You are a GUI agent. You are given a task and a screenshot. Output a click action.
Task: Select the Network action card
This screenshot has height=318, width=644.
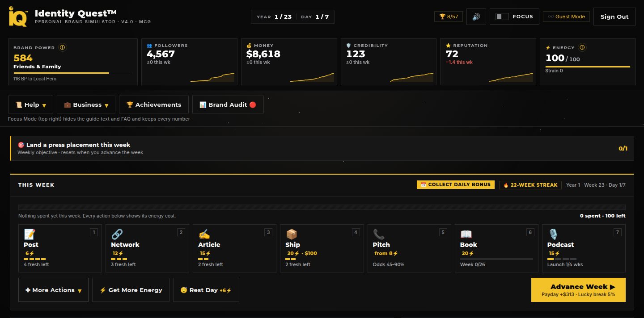147,248
